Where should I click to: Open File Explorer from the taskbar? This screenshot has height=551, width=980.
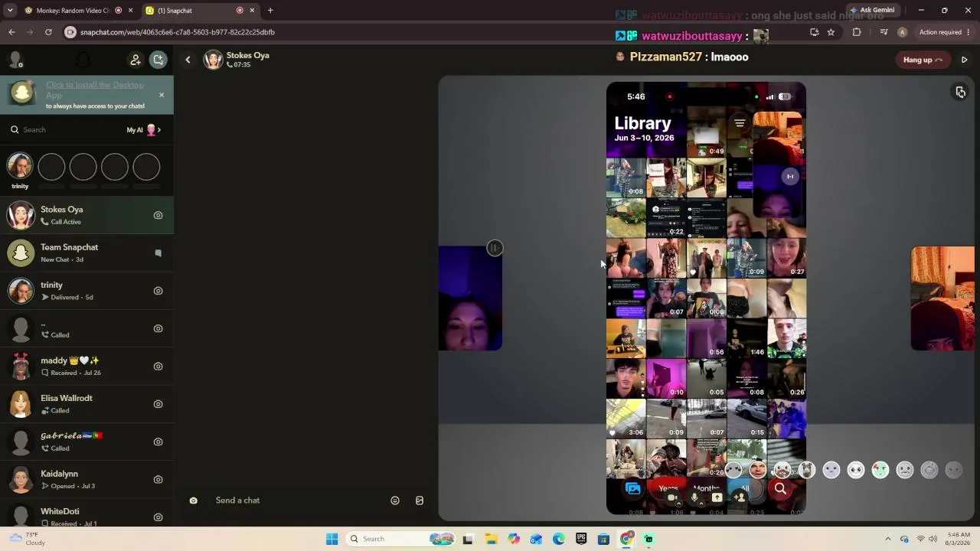[491, 539]
